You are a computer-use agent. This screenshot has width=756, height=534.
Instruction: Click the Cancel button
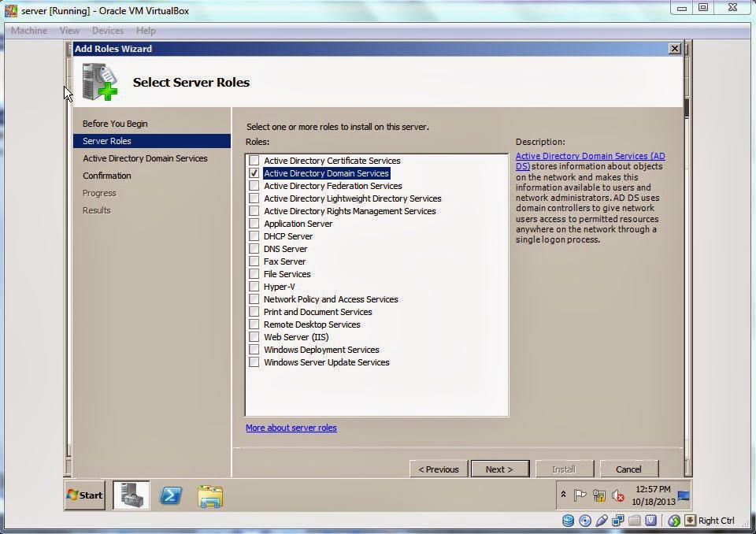(628, 469)
